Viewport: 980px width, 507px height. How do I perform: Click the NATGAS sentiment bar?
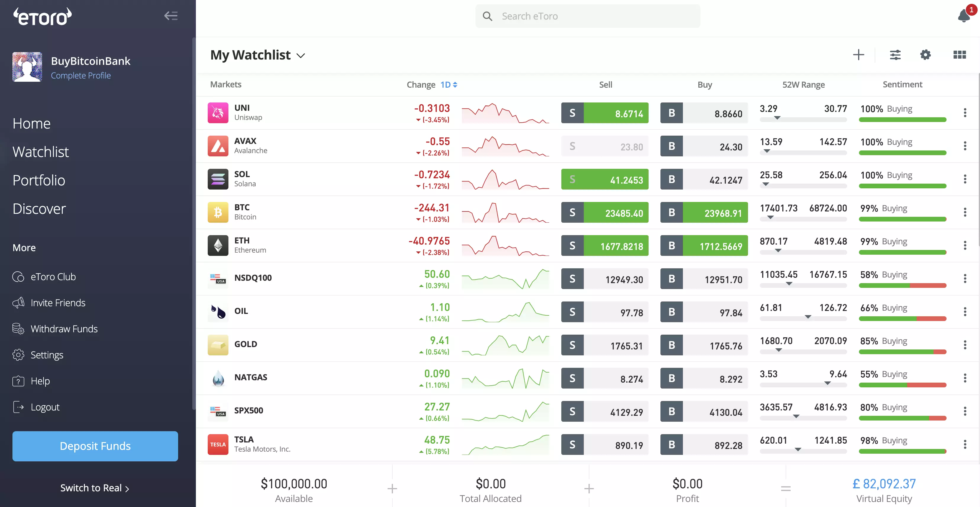[x=902, y=385]
